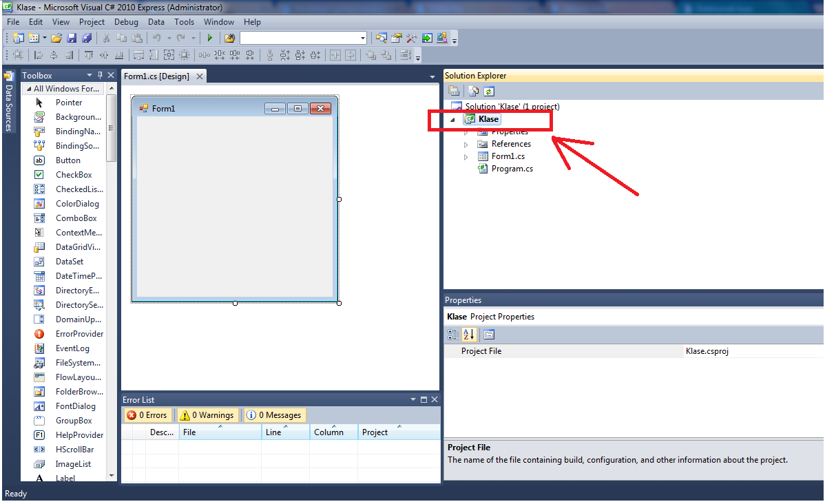Close the Toolbox panel
The height and width of the screenshot is (504, 825).
tap(111, 75)
